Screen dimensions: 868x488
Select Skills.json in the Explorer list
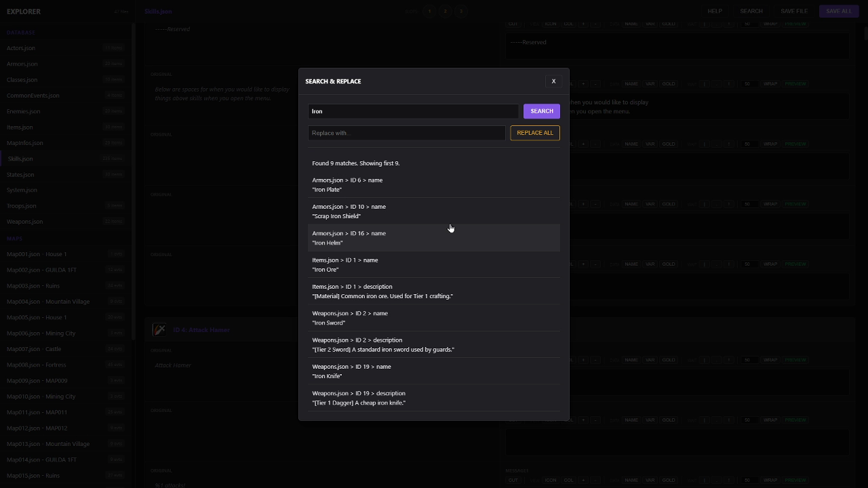tap(65, 159)
